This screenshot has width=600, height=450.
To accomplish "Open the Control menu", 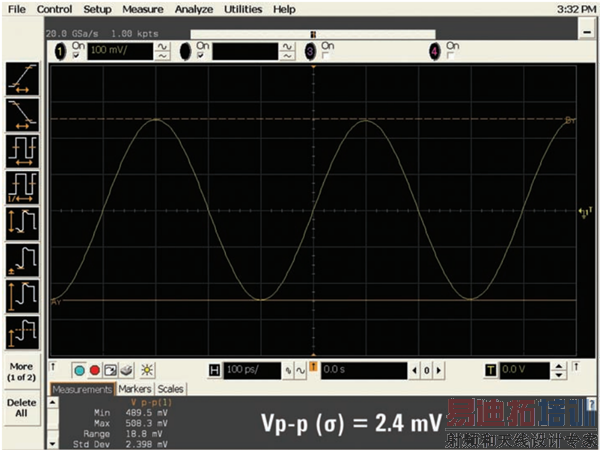I will coord(54,9).
